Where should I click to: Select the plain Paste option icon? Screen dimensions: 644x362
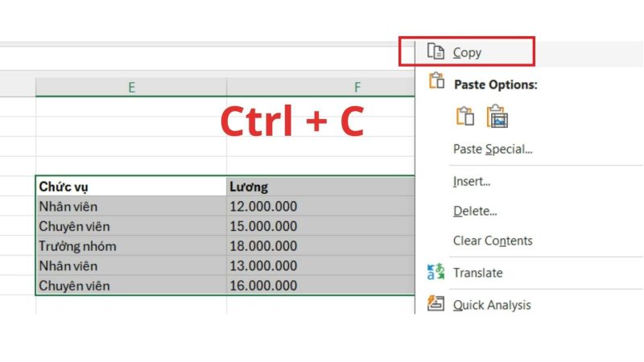point(465,116)
